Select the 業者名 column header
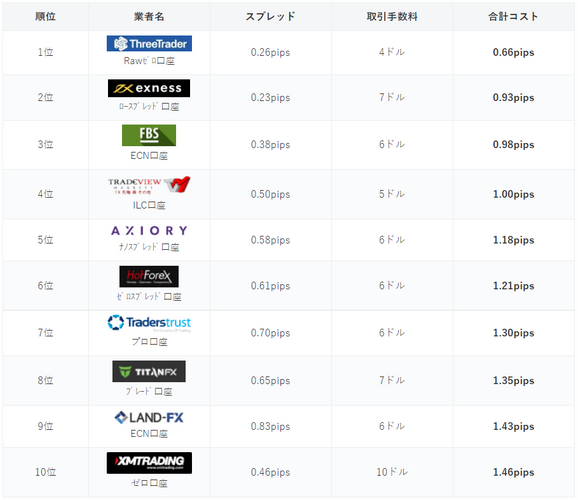Image resolution: width=578 pixels, height=500 pixels. click(149, 16)
